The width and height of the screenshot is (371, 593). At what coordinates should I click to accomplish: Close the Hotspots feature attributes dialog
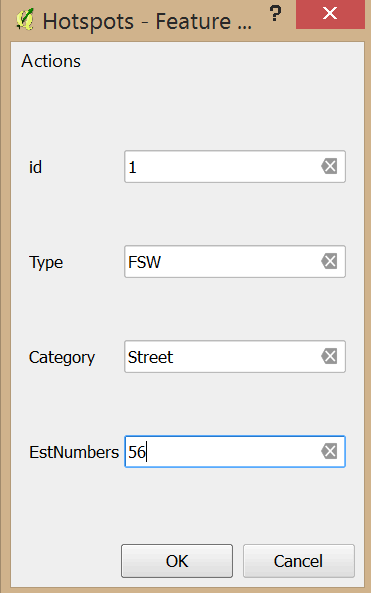330,14
